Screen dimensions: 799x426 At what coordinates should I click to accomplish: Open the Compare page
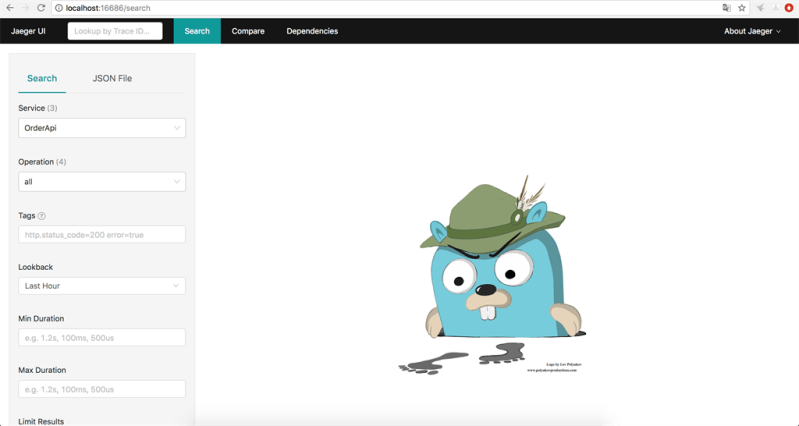click(248, 31)
